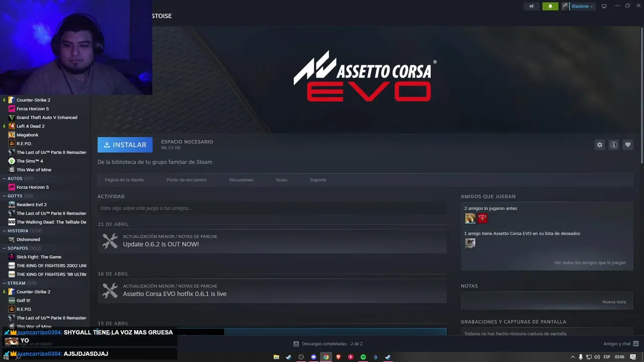Open the Blastoise account dropdown
This screenshot has height=362, width=644.
click(582, 7)
